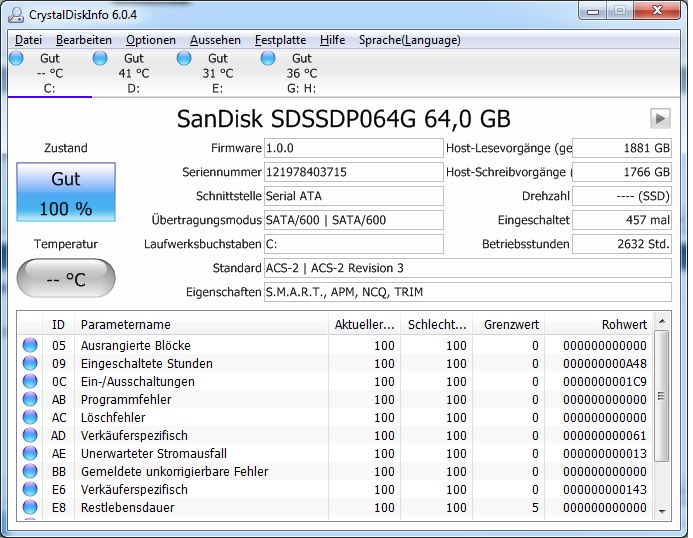Click status icon of E6 Verkäuferspezifisch row

pyautogui.click(x=30, y=489)
